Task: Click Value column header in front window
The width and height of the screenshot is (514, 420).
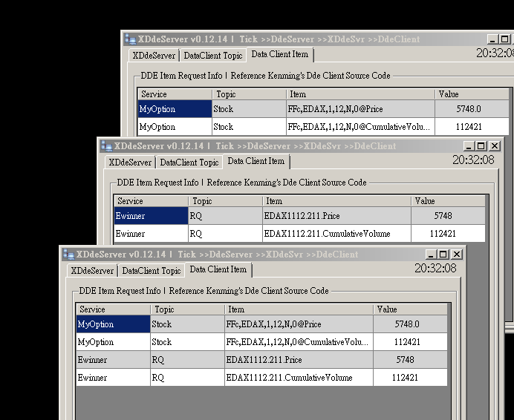Action: (411, 309)
